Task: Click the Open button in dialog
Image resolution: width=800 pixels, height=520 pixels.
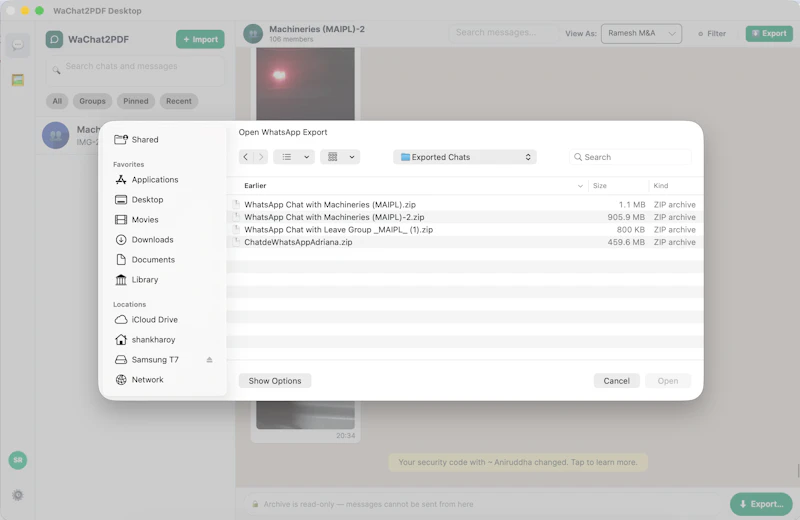Action: pos(667,381)
